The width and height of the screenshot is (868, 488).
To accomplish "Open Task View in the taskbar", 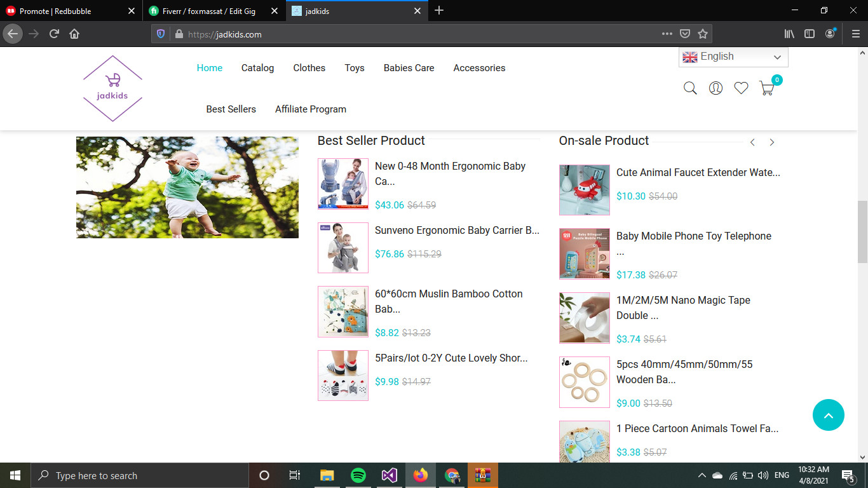I will click(295, 475).
